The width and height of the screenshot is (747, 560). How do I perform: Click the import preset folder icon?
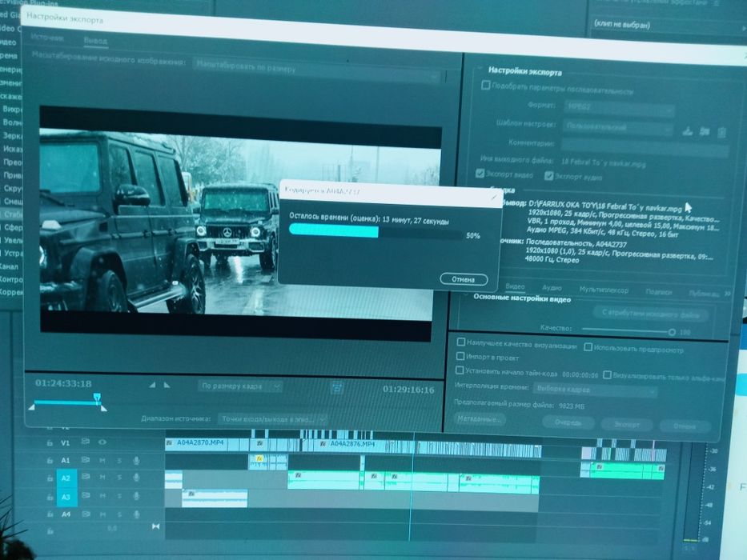(x=705, y=131)
